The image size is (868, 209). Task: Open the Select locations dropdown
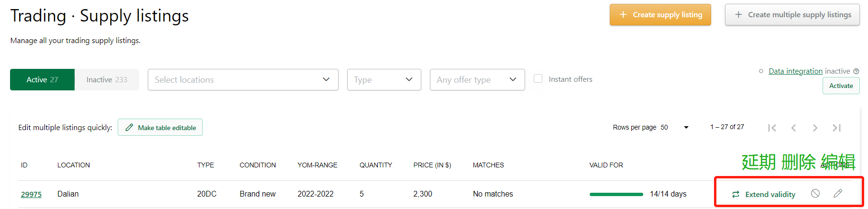point(243,79)
